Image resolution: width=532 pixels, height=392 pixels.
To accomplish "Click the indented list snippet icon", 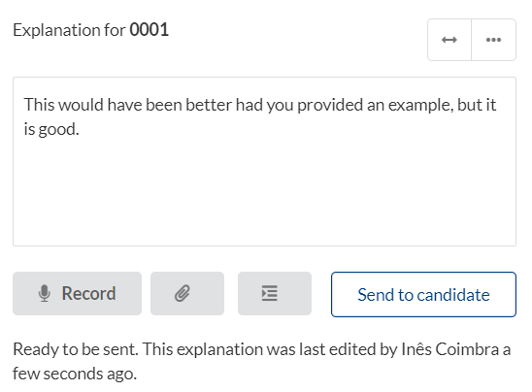I will point(275,293).
